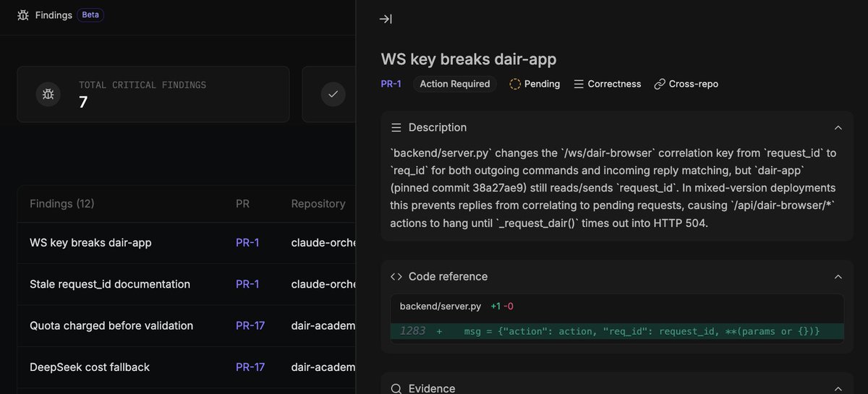The height and width of the screenshot is (394, 868).
Task: Click the Evidence magnifier icon
Action: [396, 388]
